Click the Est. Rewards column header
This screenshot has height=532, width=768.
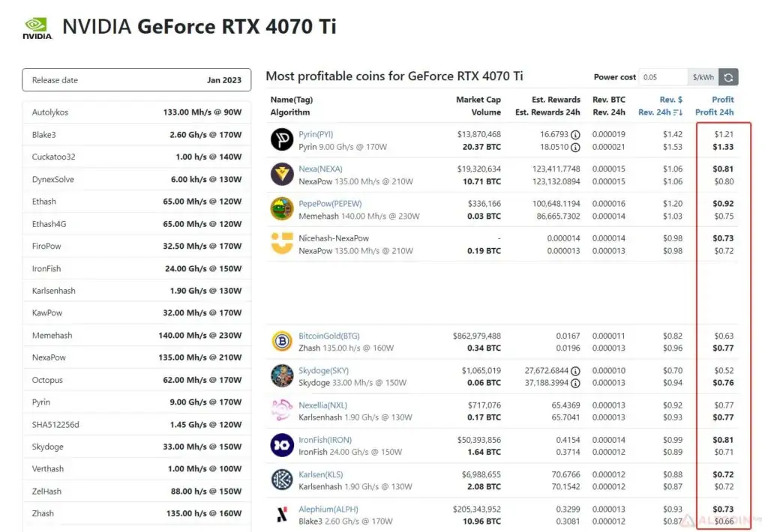556,100
